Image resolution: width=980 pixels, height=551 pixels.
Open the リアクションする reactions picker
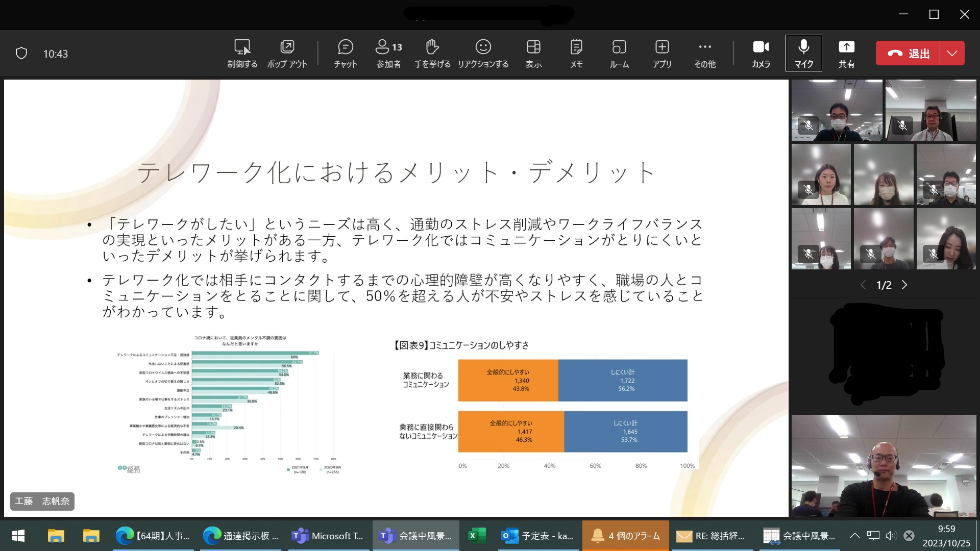pyautogui.click(x=483, y=53)
